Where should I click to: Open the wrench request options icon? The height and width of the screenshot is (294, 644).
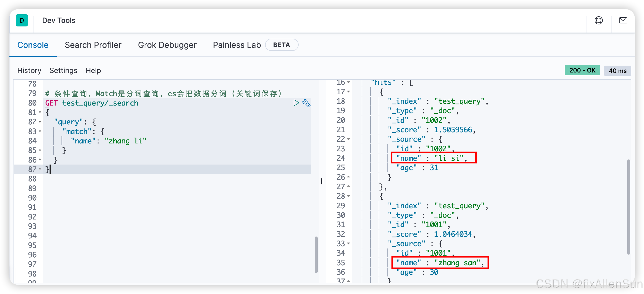pos(306,103)
